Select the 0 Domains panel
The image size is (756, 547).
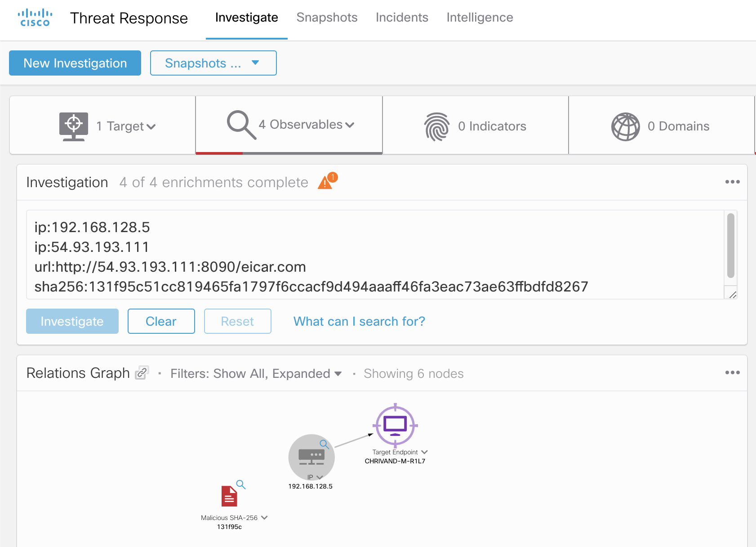click(662, 126)
